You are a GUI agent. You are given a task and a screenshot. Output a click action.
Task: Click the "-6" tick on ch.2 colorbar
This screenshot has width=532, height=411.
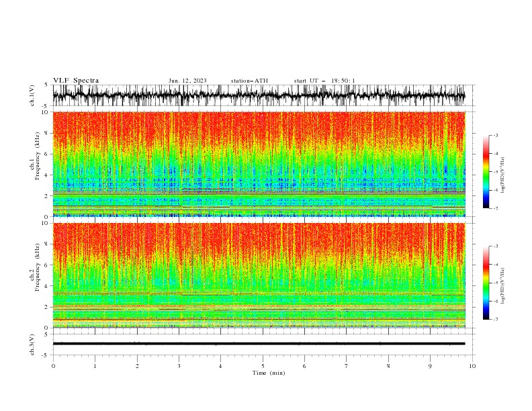point(496,301)
